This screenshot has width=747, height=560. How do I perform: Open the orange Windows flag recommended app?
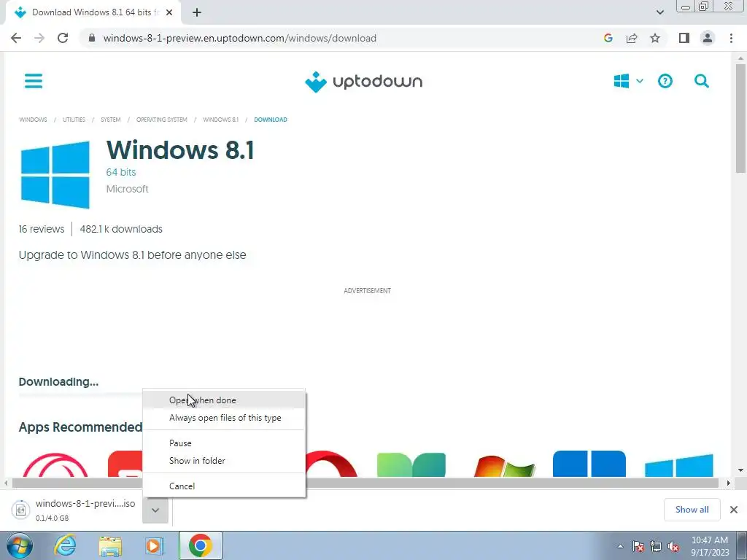pos(504,465)
